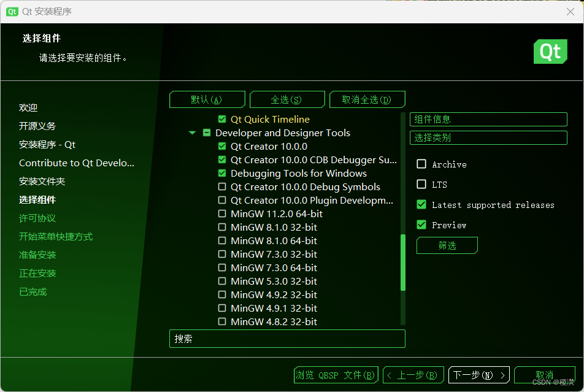Select the 准备安装 step in sidebar
This screenshot has width=584, height=392.
point(37,255)
